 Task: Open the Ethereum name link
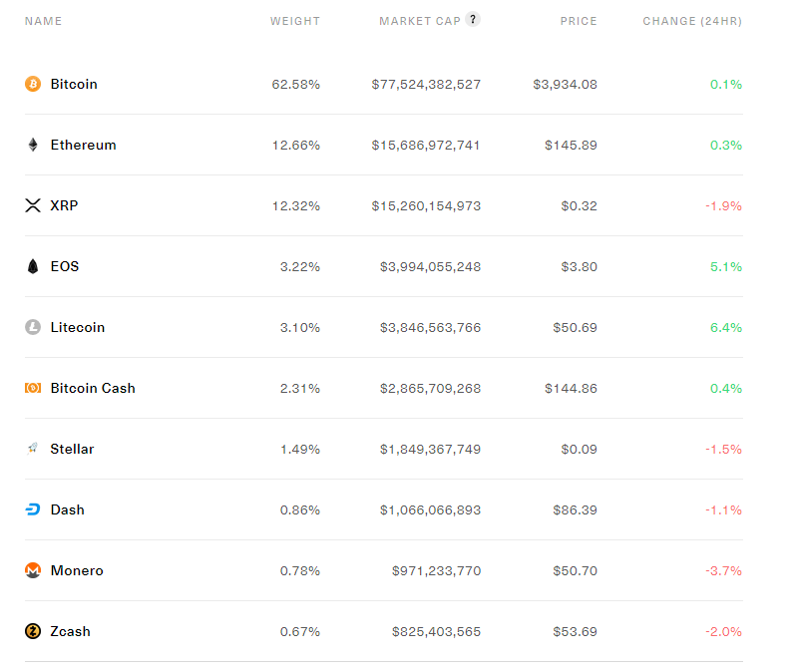pyautogui.click(x=83, y=146)
